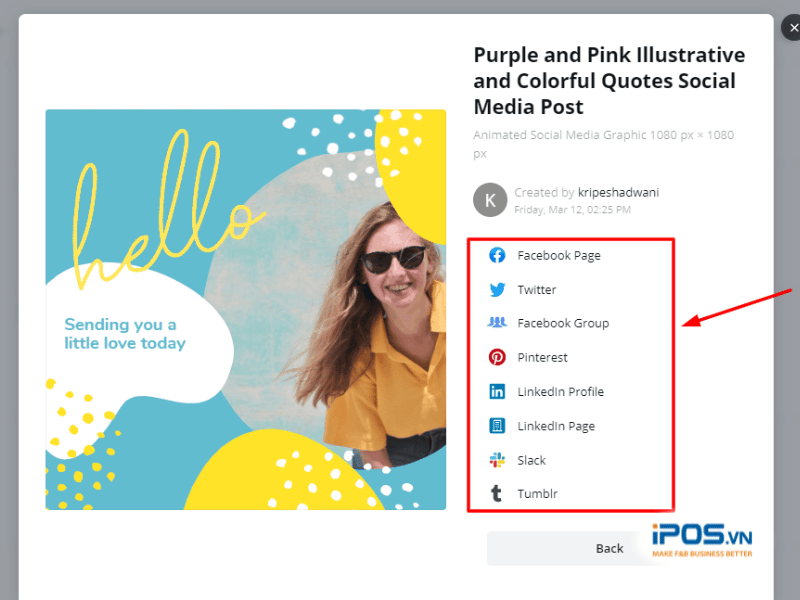This screenshot has height=600, width=800.
Task: Select the "Facebook Page" share option
Action: coord(559,255)
